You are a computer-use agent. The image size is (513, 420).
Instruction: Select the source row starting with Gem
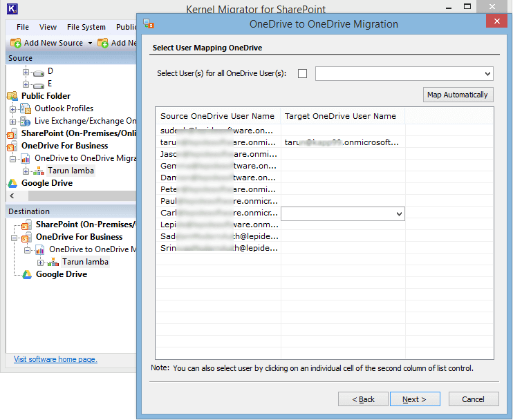pyautogui.click(x=218, y=166)
